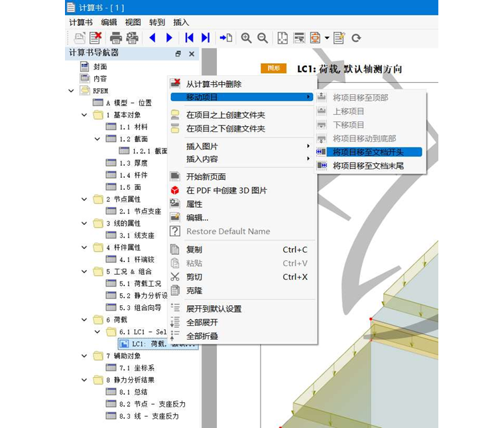Select 1.1 材料 tree item

127,127
